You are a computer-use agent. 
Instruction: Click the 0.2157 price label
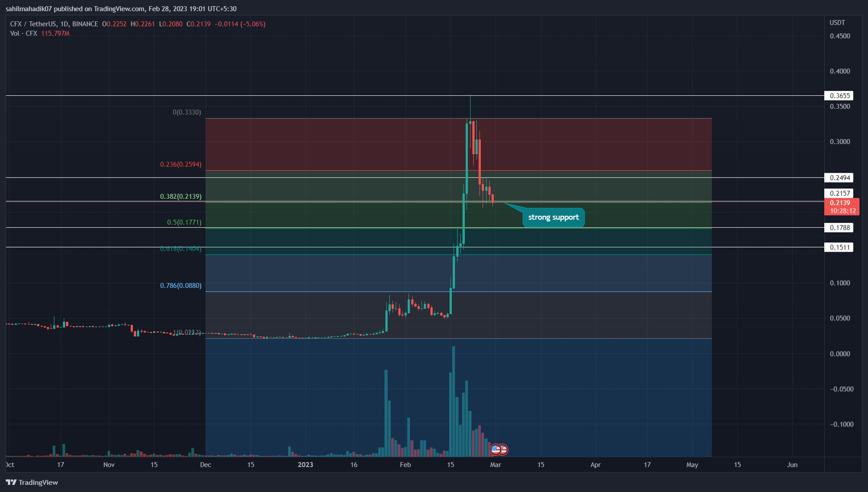pyautogui.click(x=839, y=193)
